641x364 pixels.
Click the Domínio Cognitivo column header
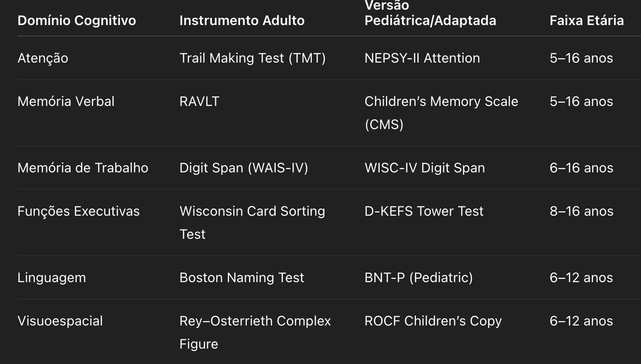click(x=77, y=21)
